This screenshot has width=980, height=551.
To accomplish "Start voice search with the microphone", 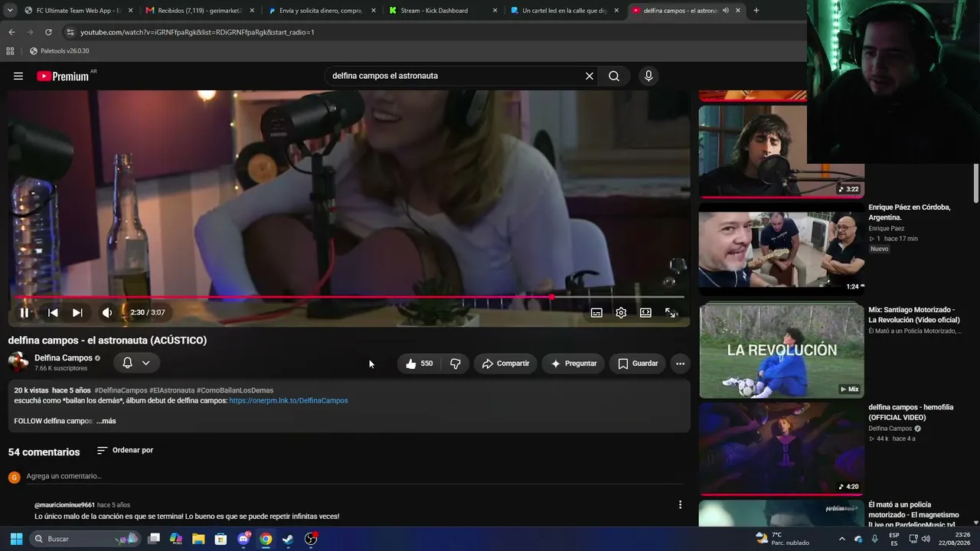I will point(648,76).
